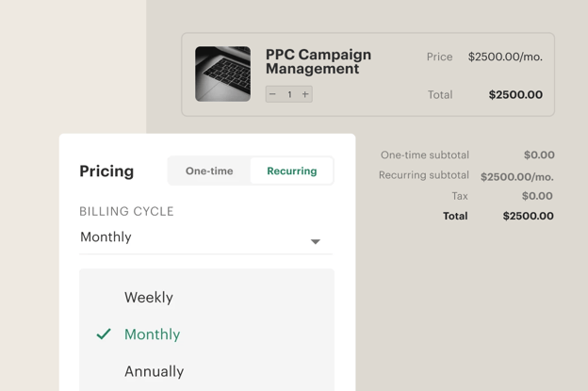
Task: Choose Monthly from the billing cycle list
Action: [152, 334]
